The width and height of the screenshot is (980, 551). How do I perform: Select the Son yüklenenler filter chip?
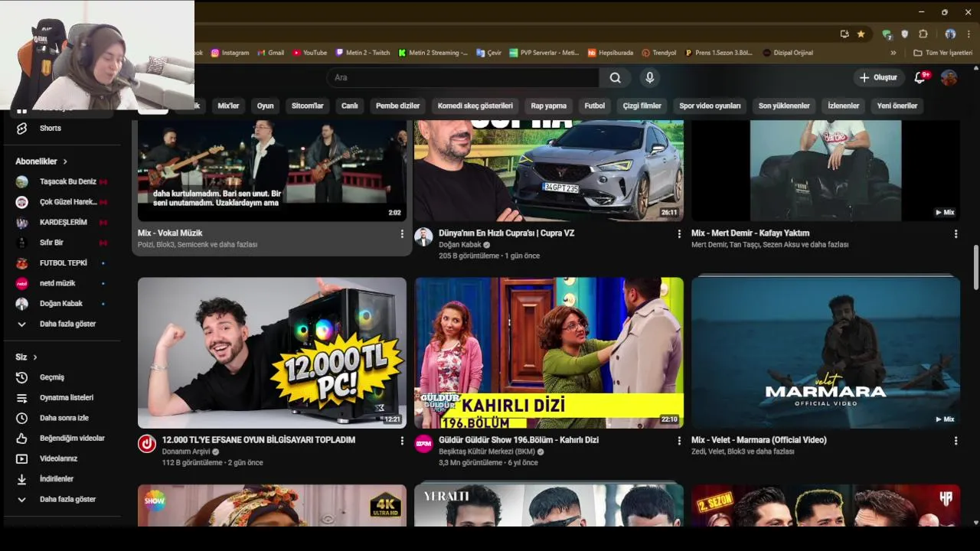pos(784,106)
